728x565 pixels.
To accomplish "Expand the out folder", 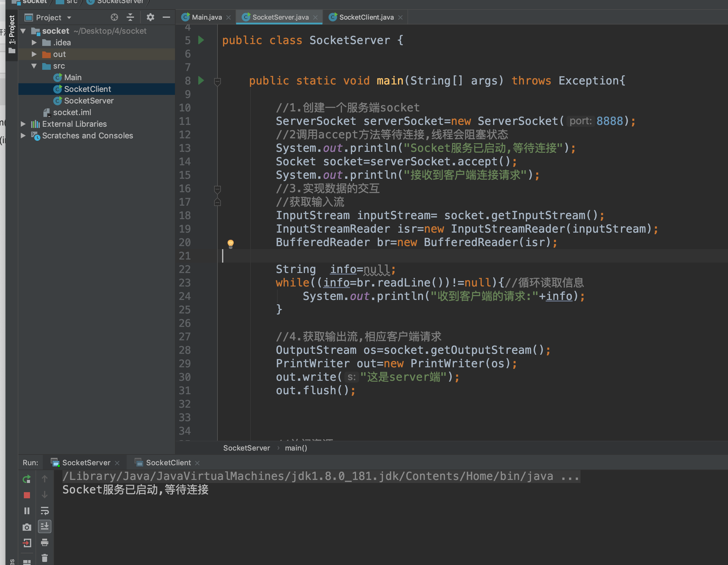I will coord(34,54).
